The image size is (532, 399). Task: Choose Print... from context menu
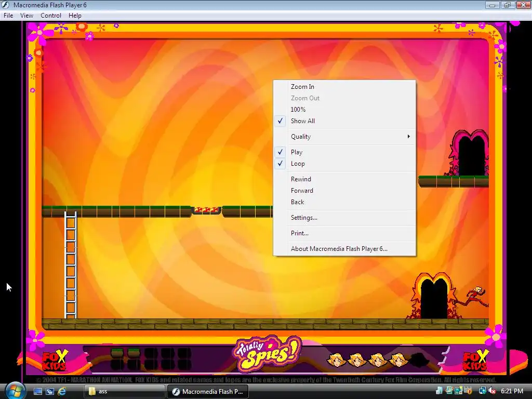pyautogui.click(x=344, y=233)
